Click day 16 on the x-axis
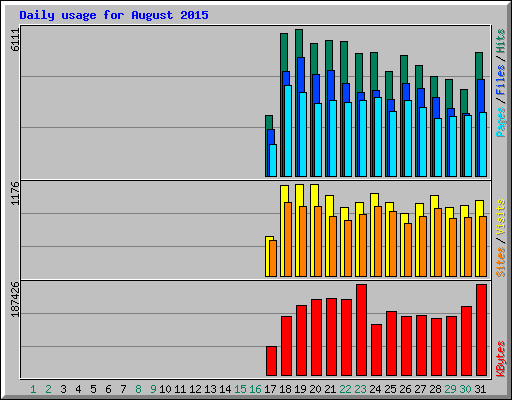Screen dimensions: 512x400 point(255,389)
